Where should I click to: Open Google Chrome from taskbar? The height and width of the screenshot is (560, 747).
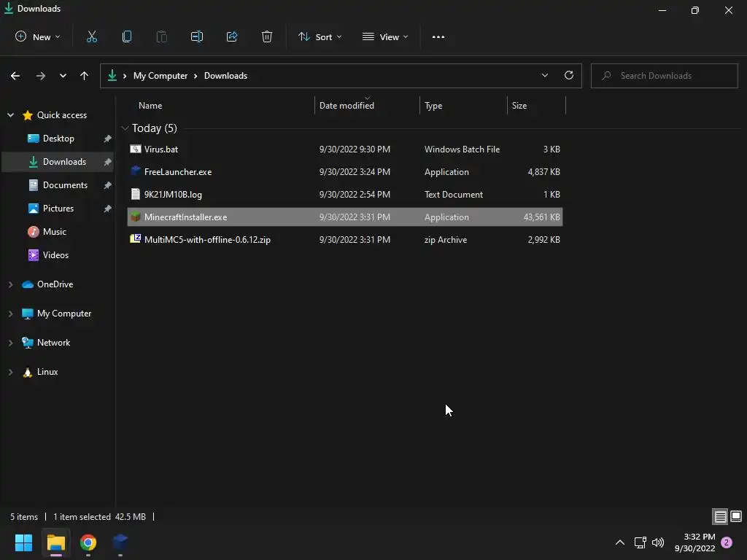88,542
